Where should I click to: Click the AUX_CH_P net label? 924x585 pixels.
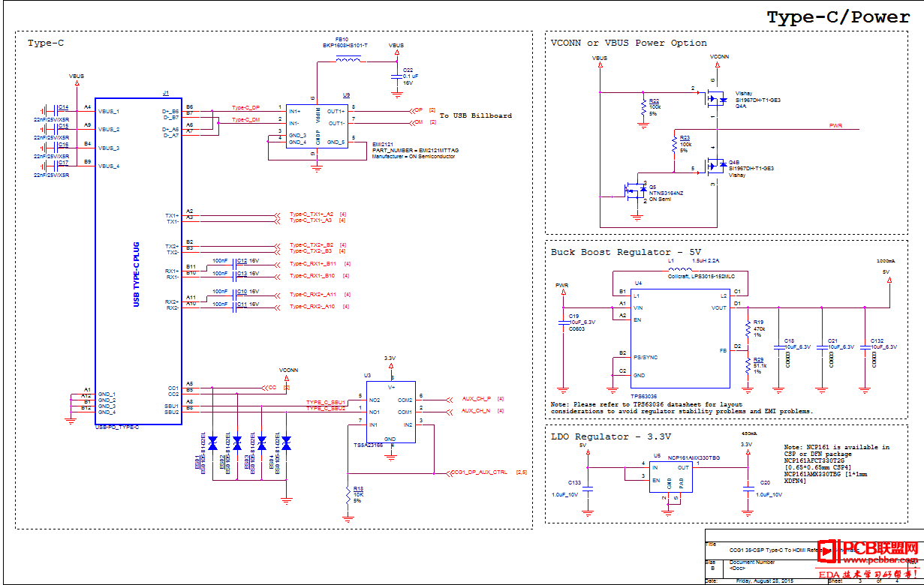tap(476, 400)
